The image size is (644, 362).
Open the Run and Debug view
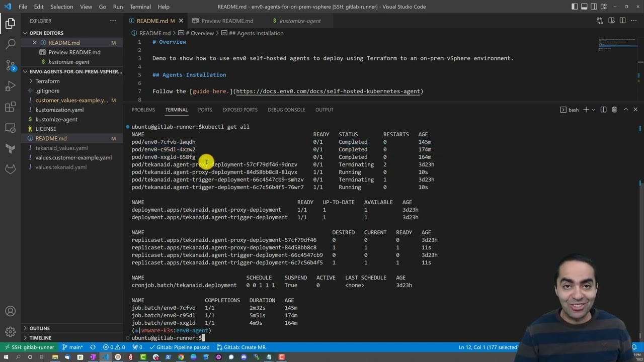coord(10,86)
